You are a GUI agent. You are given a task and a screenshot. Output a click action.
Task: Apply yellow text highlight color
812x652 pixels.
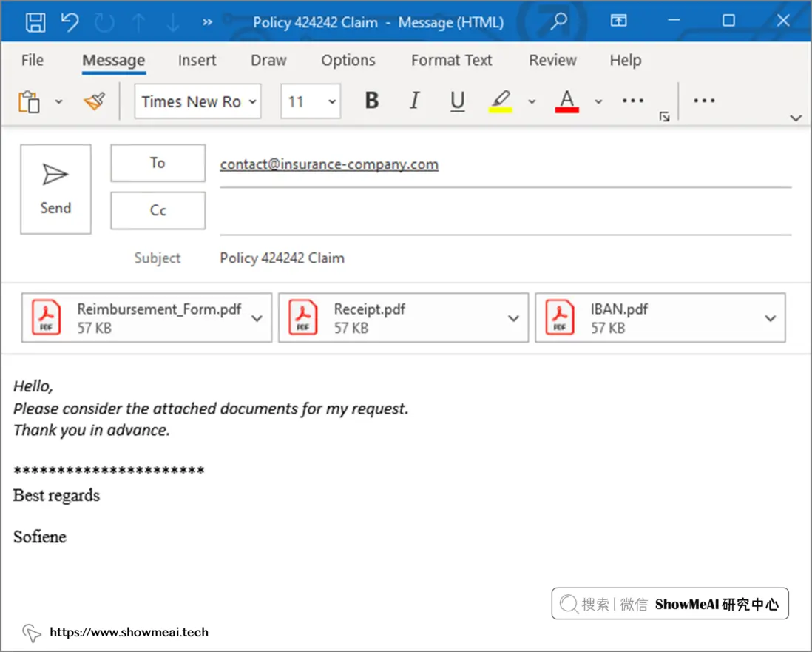[x=501, y=101]
